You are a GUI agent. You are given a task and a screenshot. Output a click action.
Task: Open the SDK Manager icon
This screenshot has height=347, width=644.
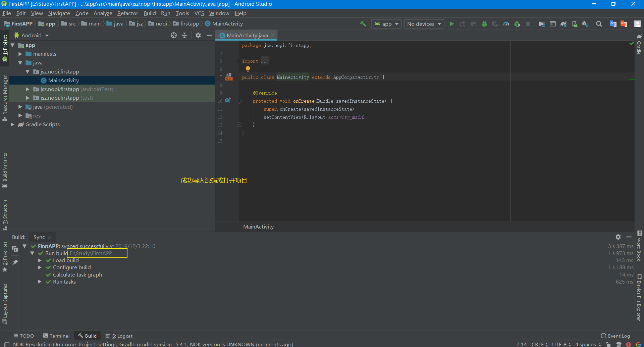tap(585, 24)
